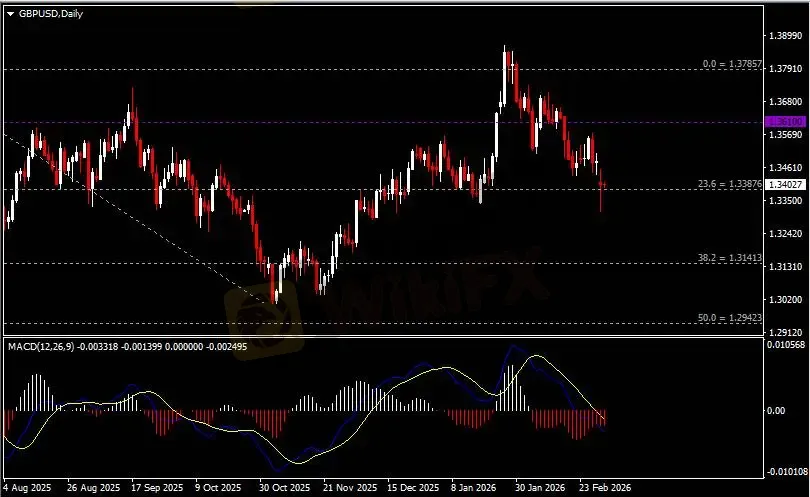
Task: Click price scale value 1.29120
Action: click(785, 333)
